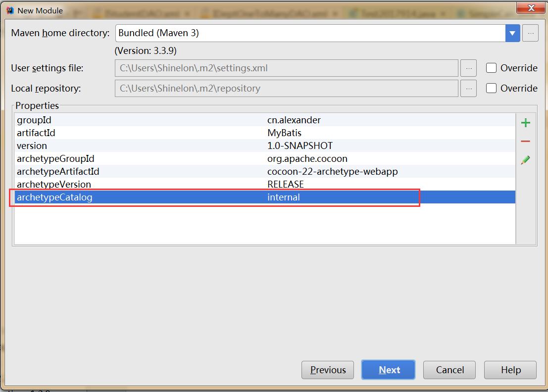Enable Override for Local repository
Image resolution: width=548 pixels, height=392 pixels.
coord(491,88)
